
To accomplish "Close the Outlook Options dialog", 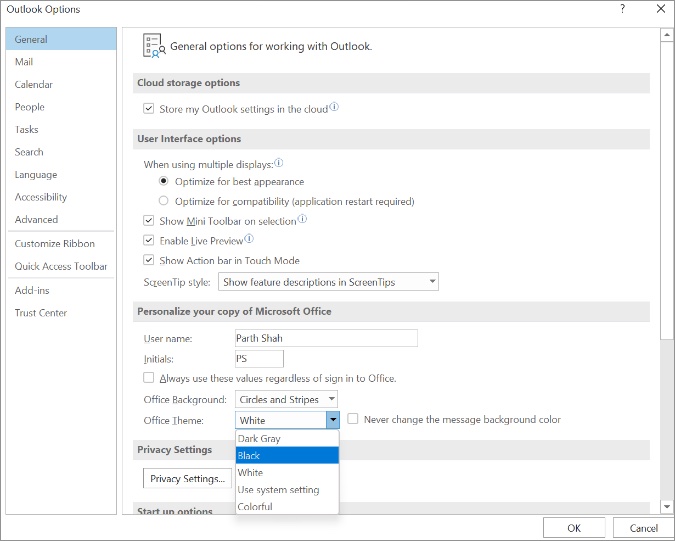I will [661, 9].
